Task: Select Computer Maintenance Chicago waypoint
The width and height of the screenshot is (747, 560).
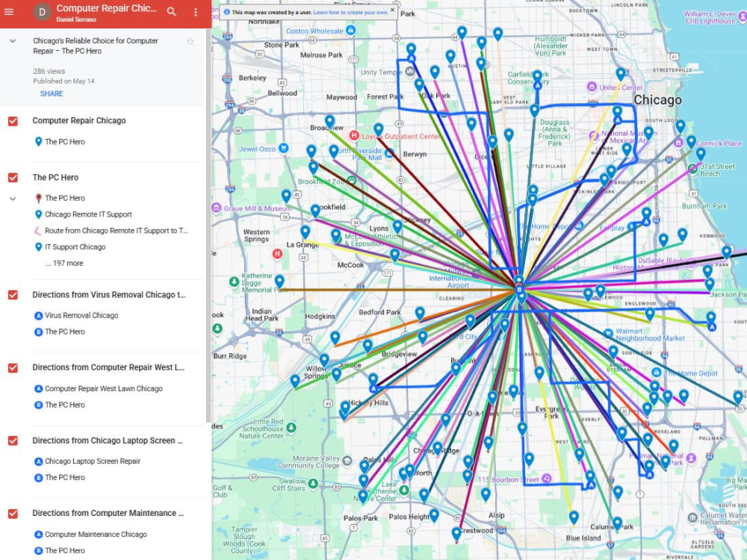Action: 96,535
